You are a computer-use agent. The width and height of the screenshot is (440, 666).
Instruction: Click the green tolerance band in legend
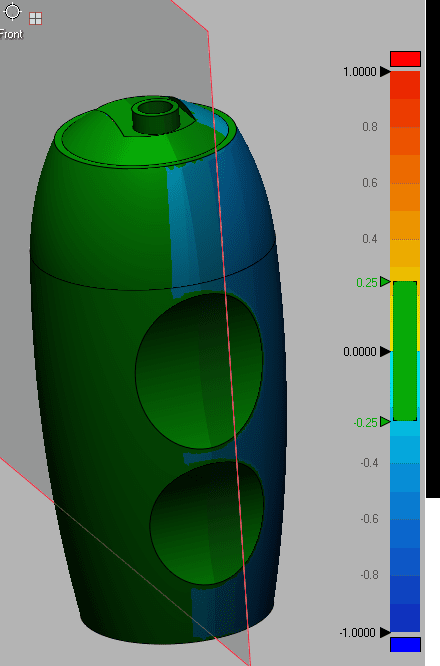(x=405, y=351)
